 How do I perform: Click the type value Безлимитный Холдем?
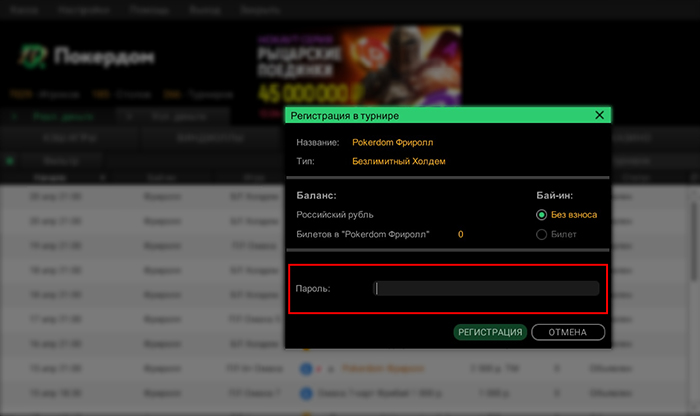point(399,161)
